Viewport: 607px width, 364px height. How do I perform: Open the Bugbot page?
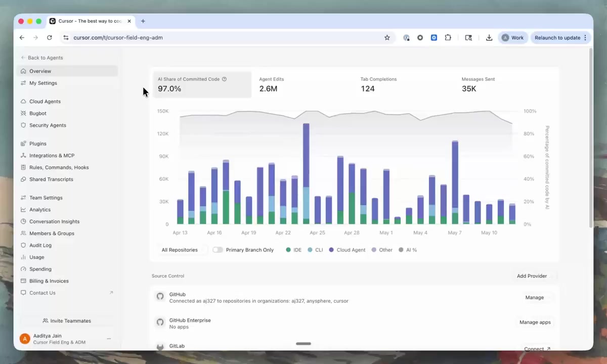pyautogui.click(x=68, y=113)
